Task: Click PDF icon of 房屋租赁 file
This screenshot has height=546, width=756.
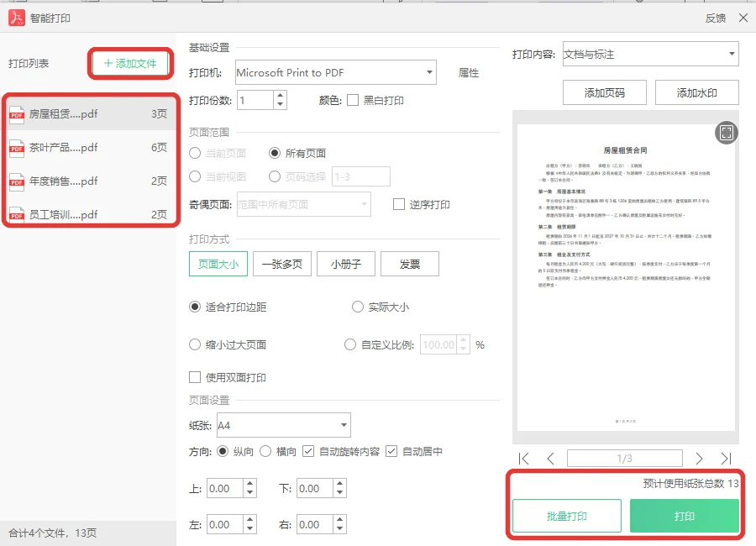Action: (x=17, y=114)
